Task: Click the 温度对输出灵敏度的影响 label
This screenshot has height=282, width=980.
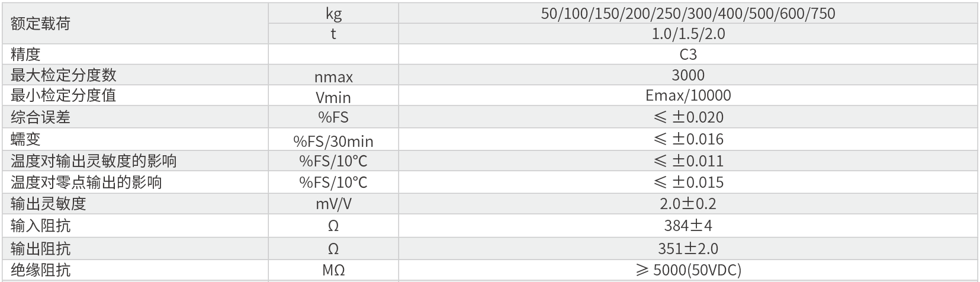Action: pyautogui.click(x=94, y=161)
